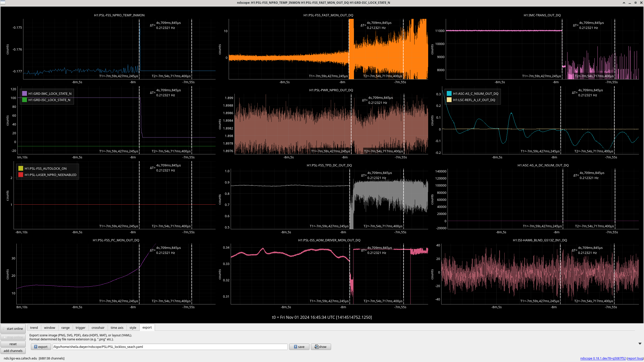Click the save button
This screenshot has height=362, width=644.
[x=299, y=347]
